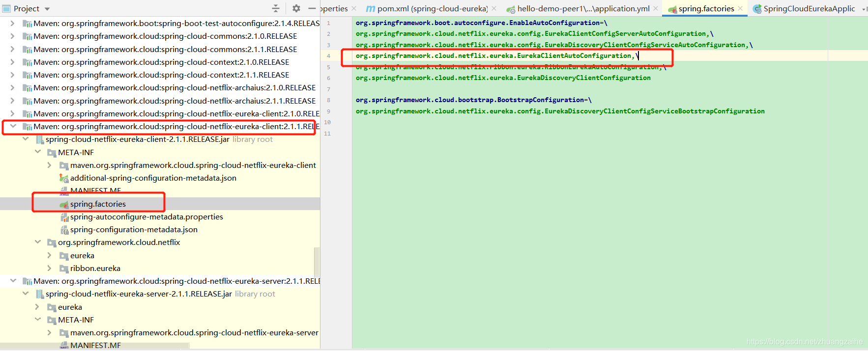Expand spring-cloud-context:2.1.0.RELEASE node
The width and height of the screenshot is (868, 351).
13,62
